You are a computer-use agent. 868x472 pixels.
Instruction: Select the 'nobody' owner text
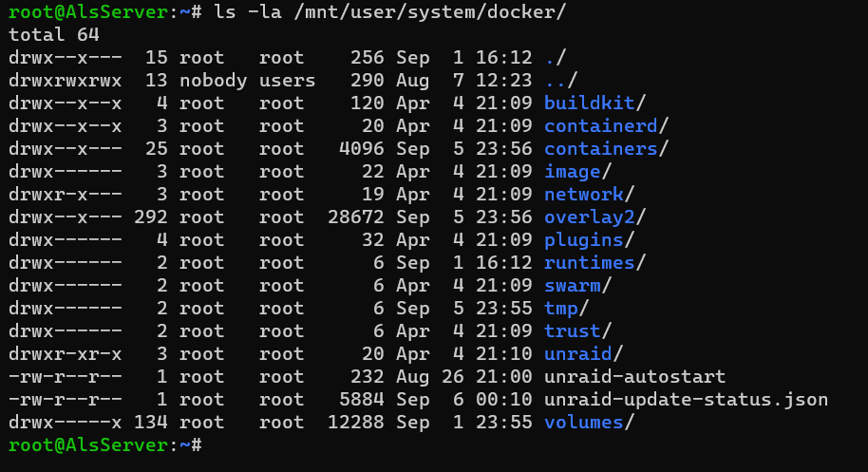click(x=213, y=80)
